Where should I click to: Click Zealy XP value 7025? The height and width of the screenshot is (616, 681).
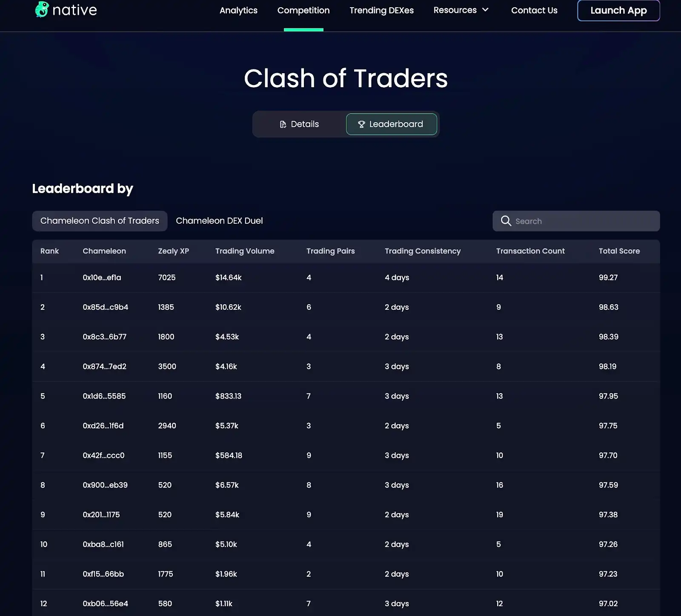[167, 277]
